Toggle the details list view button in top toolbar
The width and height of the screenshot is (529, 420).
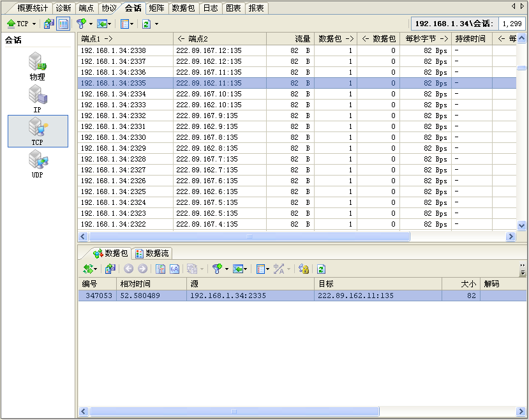click(63, 24)
